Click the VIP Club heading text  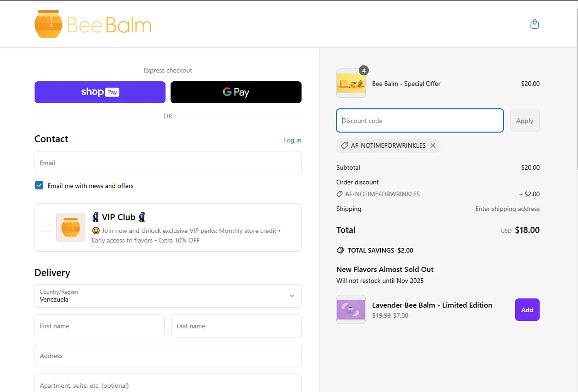pyautogui.click(x=118, y=217)
